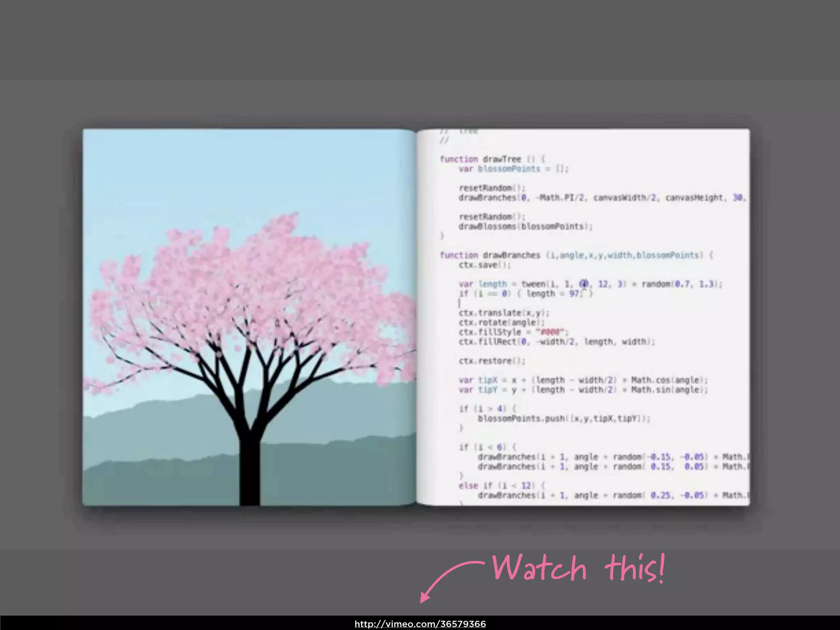Click the 'var tipY' line

(583, 390)
